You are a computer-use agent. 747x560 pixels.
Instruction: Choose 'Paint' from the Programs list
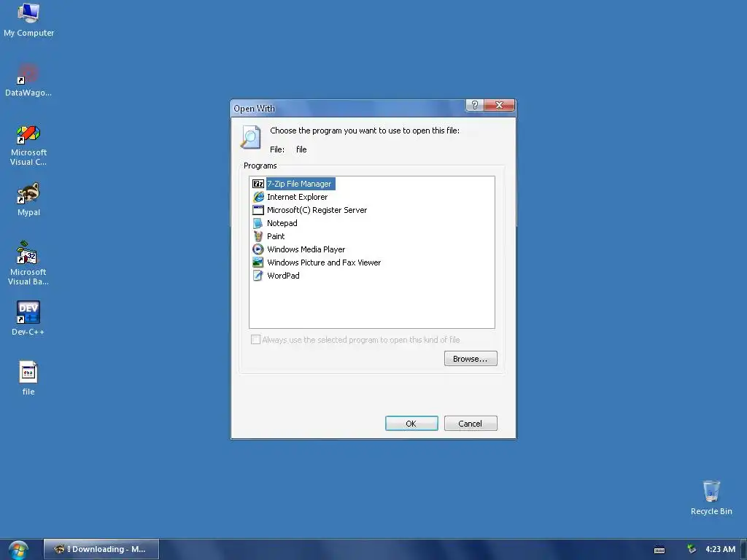click(x=276, y=236)
